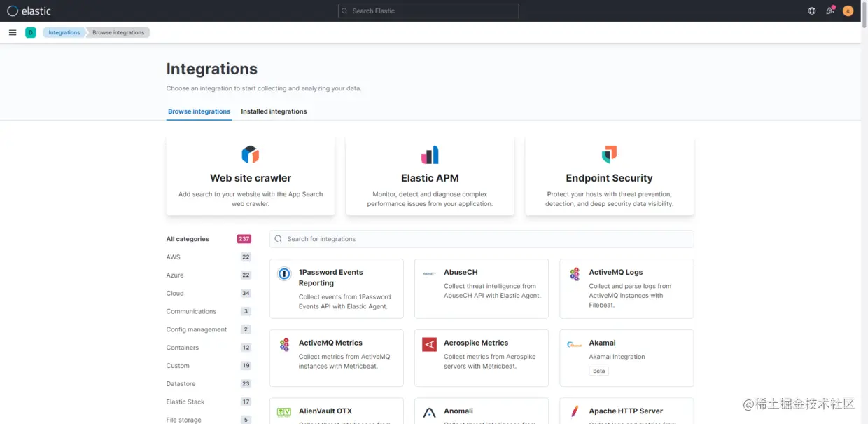Open the AbuseCH integration title
Screen dimensions: 868x424
pos(461,272)
